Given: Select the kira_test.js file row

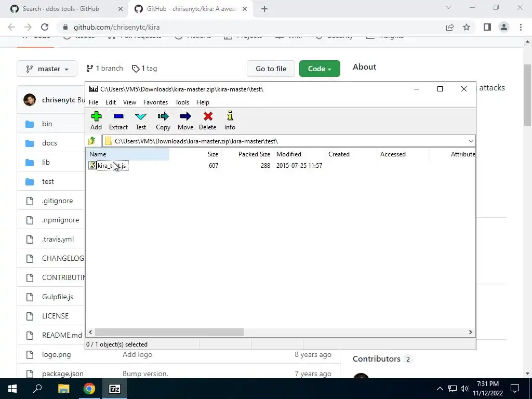Looking at the screenshot, I should pos(112,166).
